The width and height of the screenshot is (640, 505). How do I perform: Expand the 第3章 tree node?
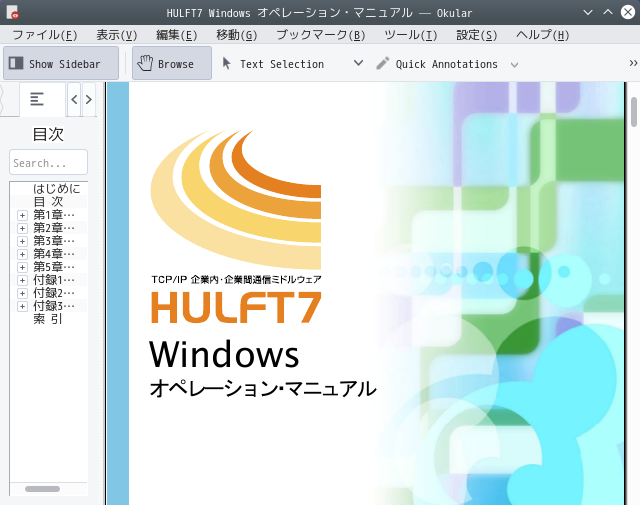coord(22,241)
